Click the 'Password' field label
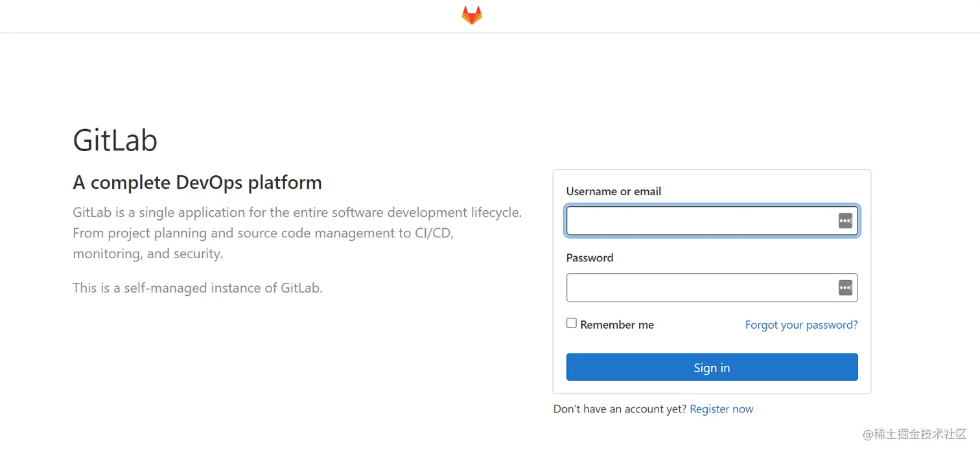The image size is (980, 454). click(589, 257)
